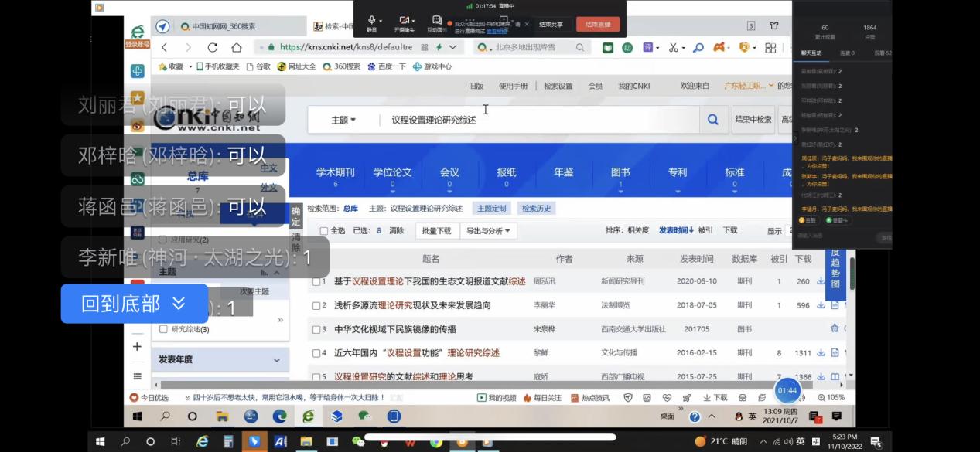Image resolution: width=980 pixels, height=452 pixels.
Task: Click the browser zoom 105% indicator
Action: coord(831,397)
